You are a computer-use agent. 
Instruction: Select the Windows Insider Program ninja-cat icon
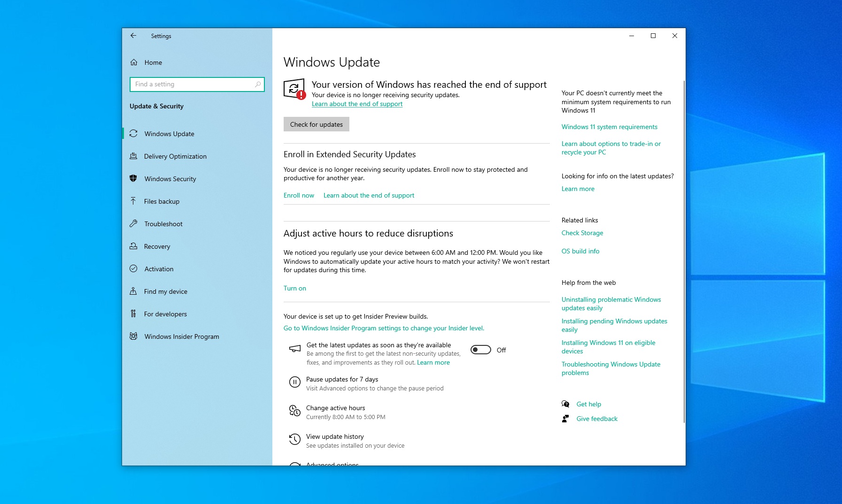(133, 336)
